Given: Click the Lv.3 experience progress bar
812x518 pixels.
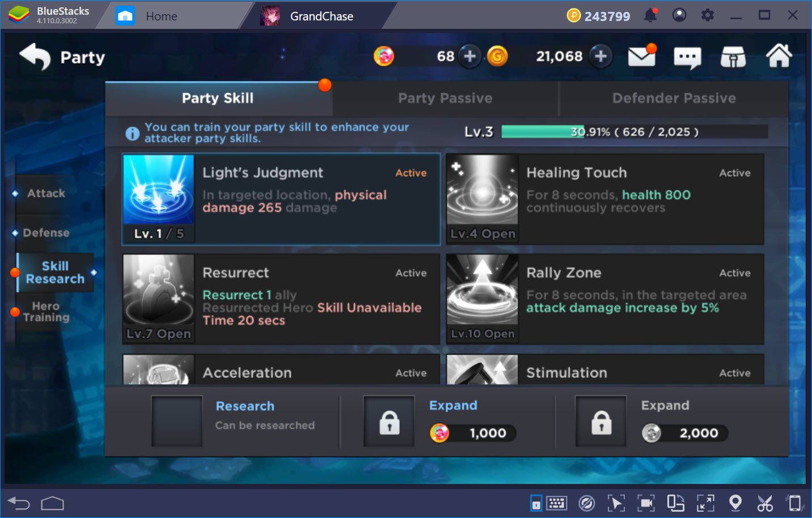Looking at the screenshot, I should (635, 132).
